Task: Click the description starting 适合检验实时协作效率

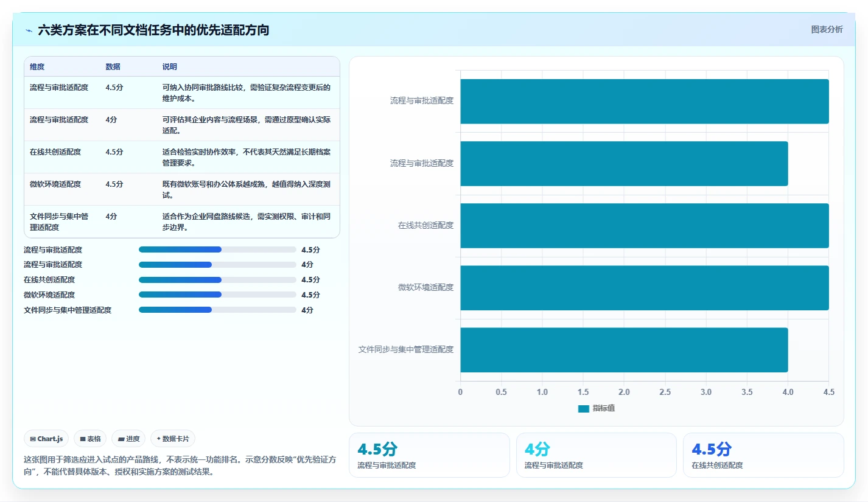Action: tap(247, 158)
